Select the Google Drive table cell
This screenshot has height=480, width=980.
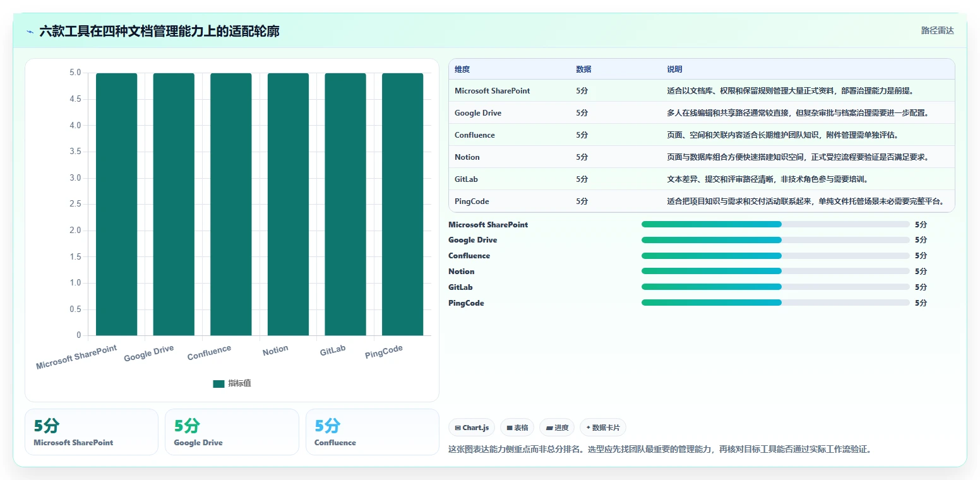[478, 113]
